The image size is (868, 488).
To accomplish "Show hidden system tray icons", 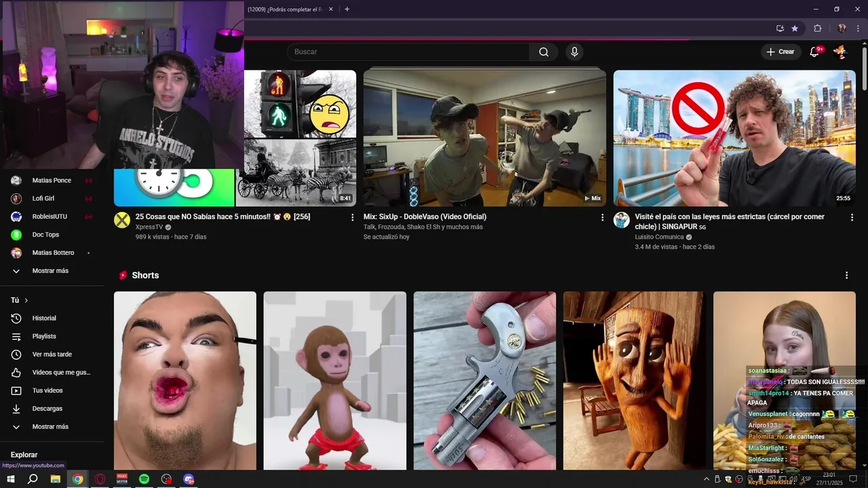I will [707, 479].
